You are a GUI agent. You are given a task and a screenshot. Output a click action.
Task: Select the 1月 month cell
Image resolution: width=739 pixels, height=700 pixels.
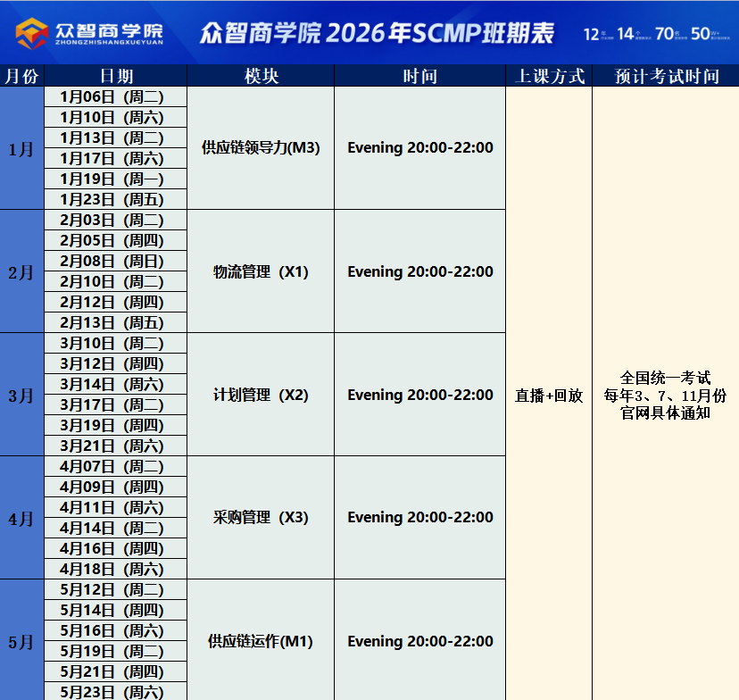[x=21, y=148]
